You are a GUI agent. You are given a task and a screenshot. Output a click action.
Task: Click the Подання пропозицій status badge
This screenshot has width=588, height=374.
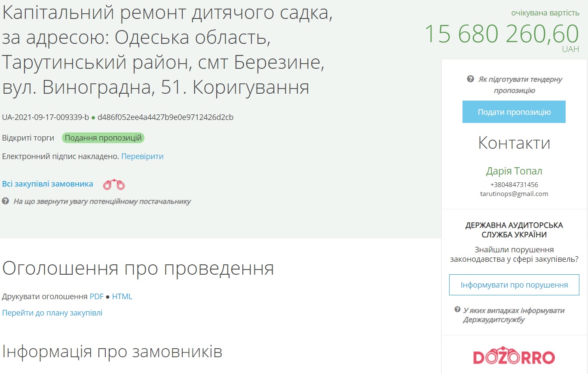point(103,138)
